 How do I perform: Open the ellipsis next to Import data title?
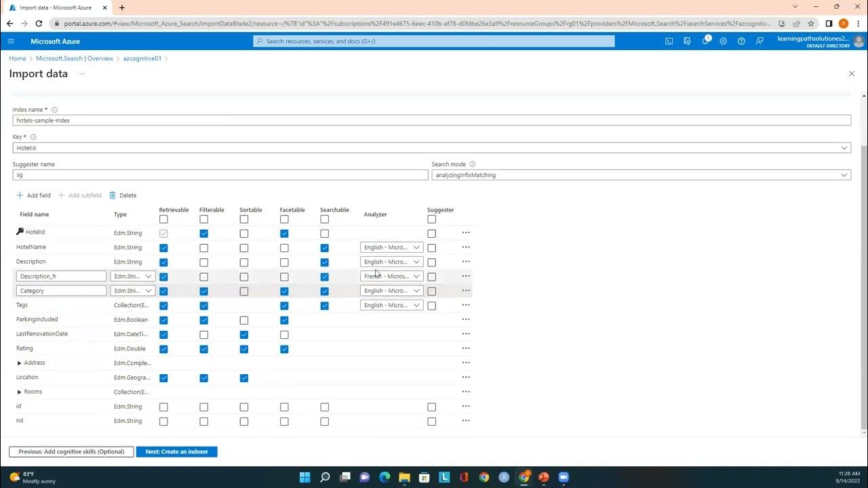pos(82,73)
